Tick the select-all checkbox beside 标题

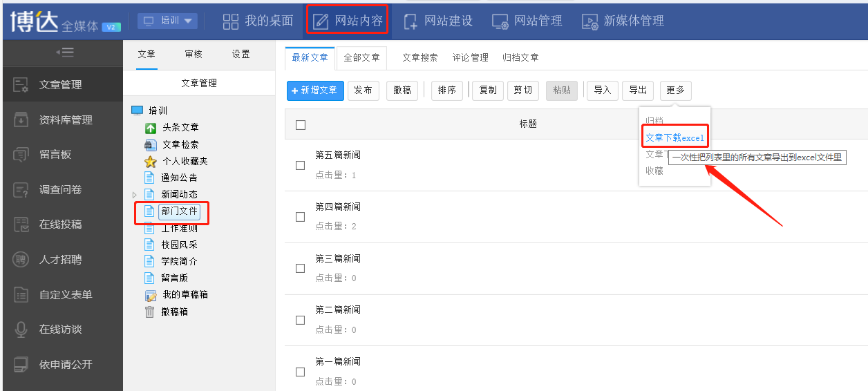click(300, 125)
